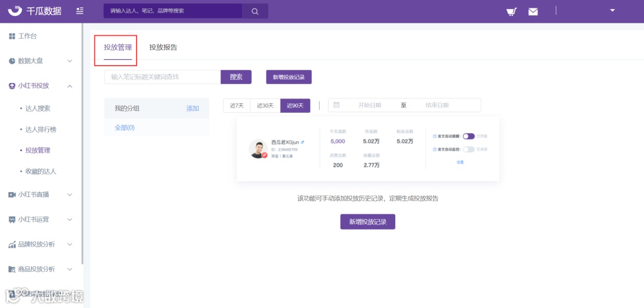
Task: Click the calendar icon in the date range
Action: coord(336,105)
